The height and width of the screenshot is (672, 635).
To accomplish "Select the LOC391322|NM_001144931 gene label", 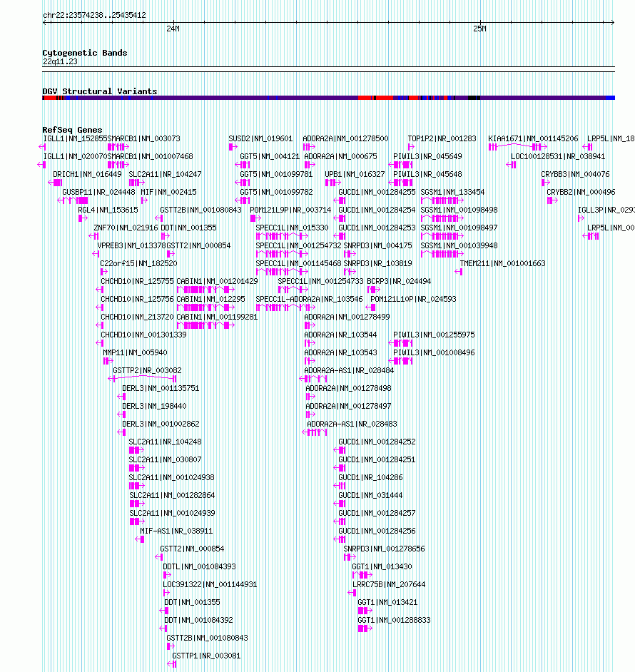I will 210,584.
